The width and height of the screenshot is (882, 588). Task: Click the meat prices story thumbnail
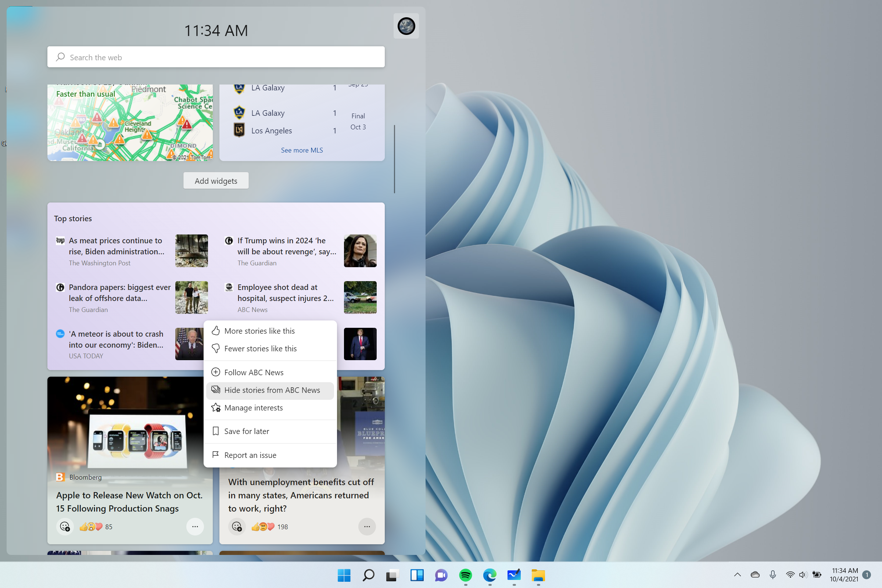pyautogui.click(x=191, y=251)
